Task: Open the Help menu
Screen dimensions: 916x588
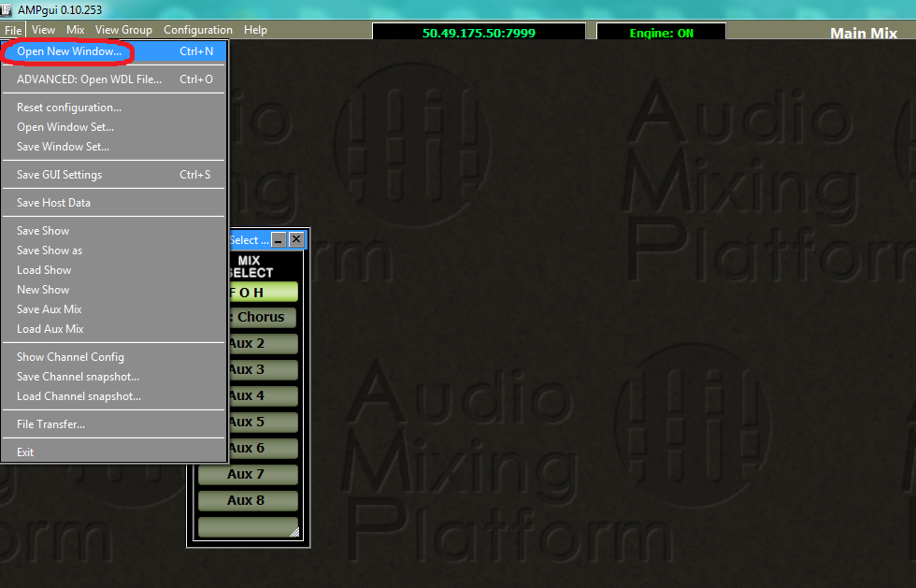Action: 255,29
